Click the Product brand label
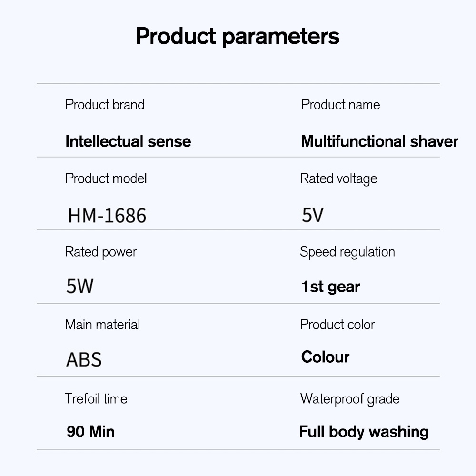Screen dimensions: 476x476 pyautogui.click(x=105, y=105)
